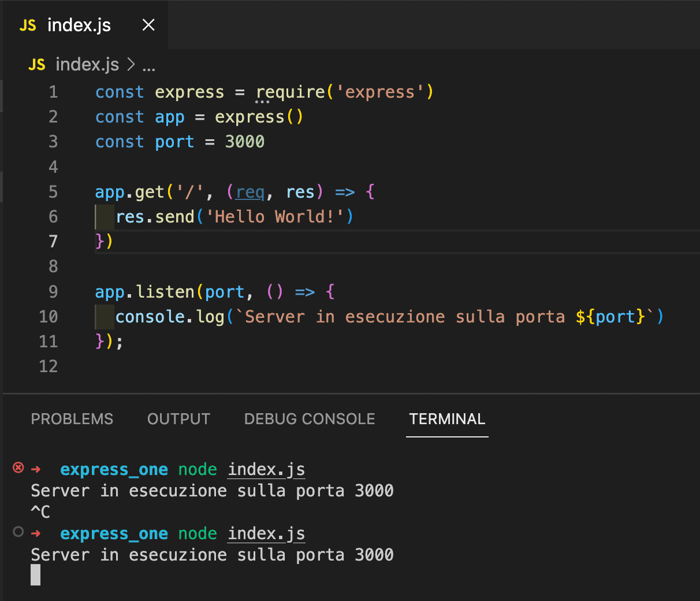This screenshot has height=601, width=700.
Task: Open the PROBLEMS panel tab
Action: pyautogui.click(x=72, y=419)
